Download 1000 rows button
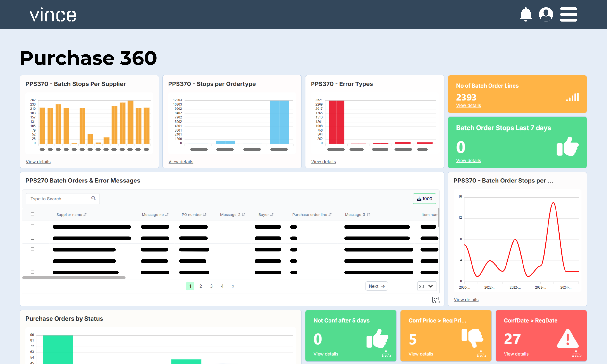607x364 pixels. click(x=424, y=199)
